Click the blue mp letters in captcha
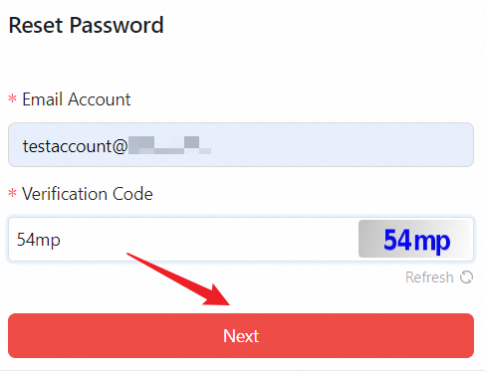 coord(431,242)
